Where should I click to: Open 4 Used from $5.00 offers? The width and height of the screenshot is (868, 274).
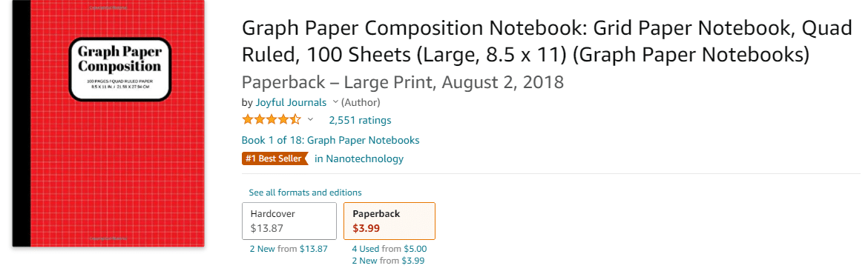point(389,249)
